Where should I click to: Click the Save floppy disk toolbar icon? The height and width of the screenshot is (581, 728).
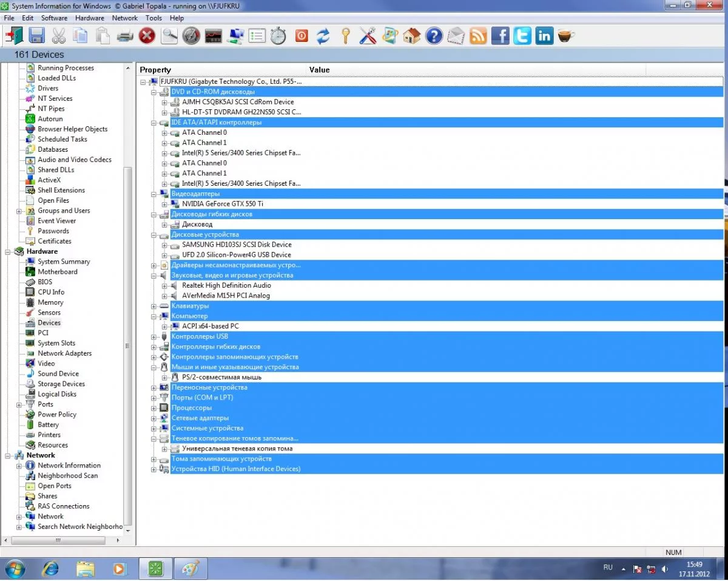click(36, 36)
